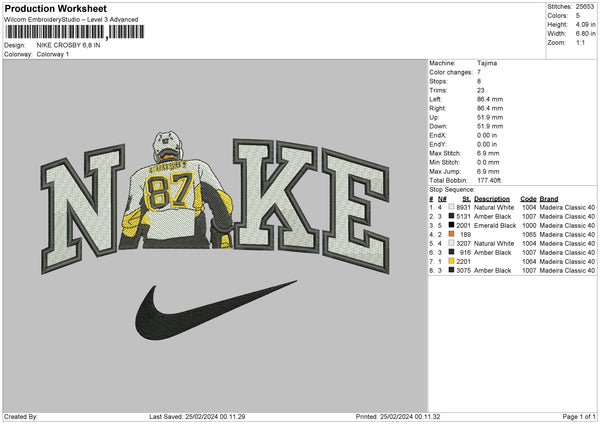Click the stitch count 189
Image resolution: width=600 pixels, height=424 pixels.
pyautogui.click(x=466, y=235)
